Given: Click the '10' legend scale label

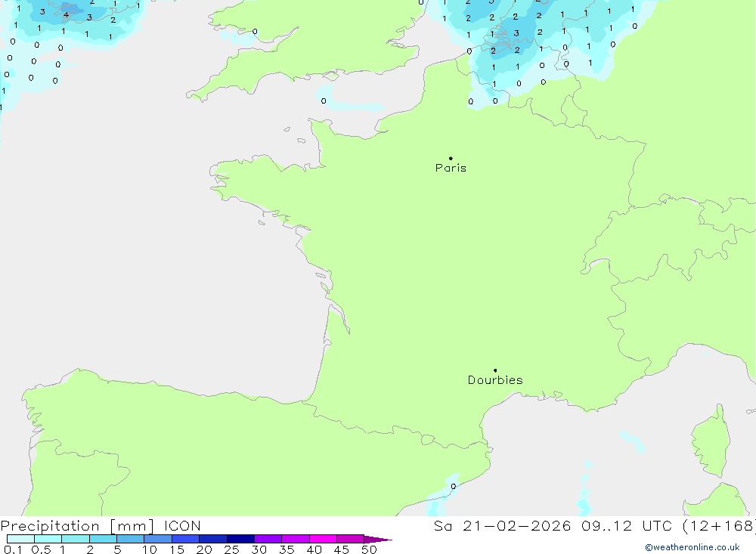Looking at the screenshot, I should click(150, 549).
